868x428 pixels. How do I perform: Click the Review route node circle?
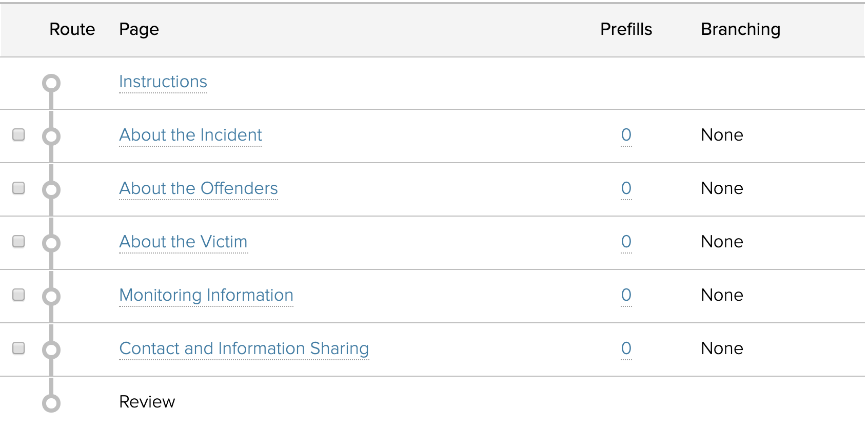51,403
